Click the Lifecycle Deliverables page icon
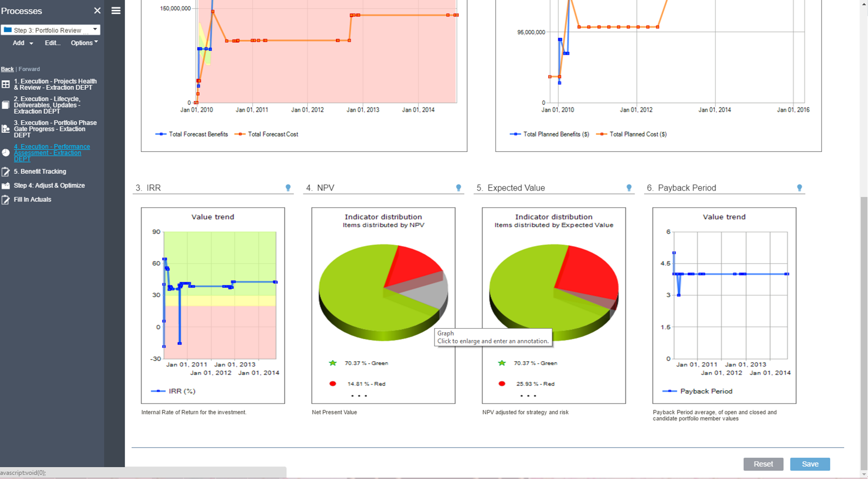Viewport: 868px width, 479px height. pyautogui.click(x=6, y=104)
